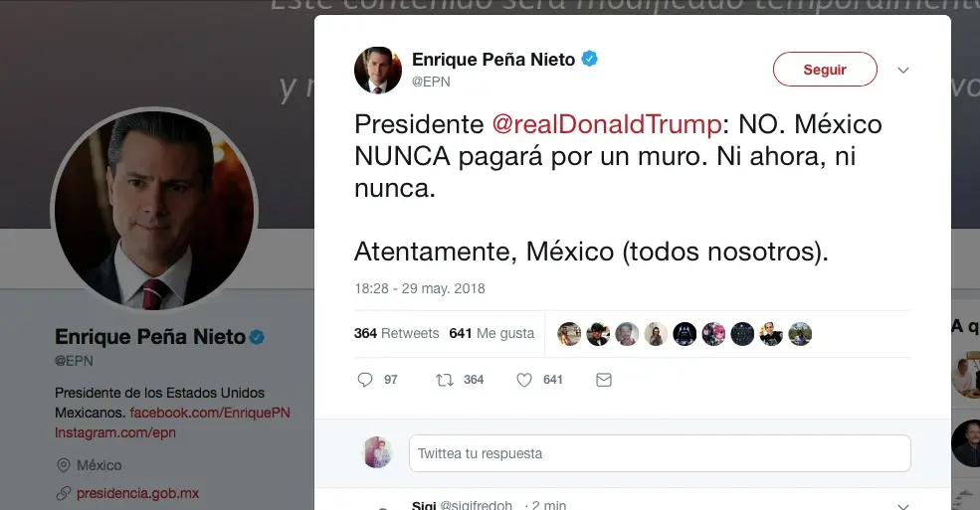Image resolution: width=980 pixels, height=510 pixels.
Task: Like the tweet with the heart icon
Action: coord(524,380)
